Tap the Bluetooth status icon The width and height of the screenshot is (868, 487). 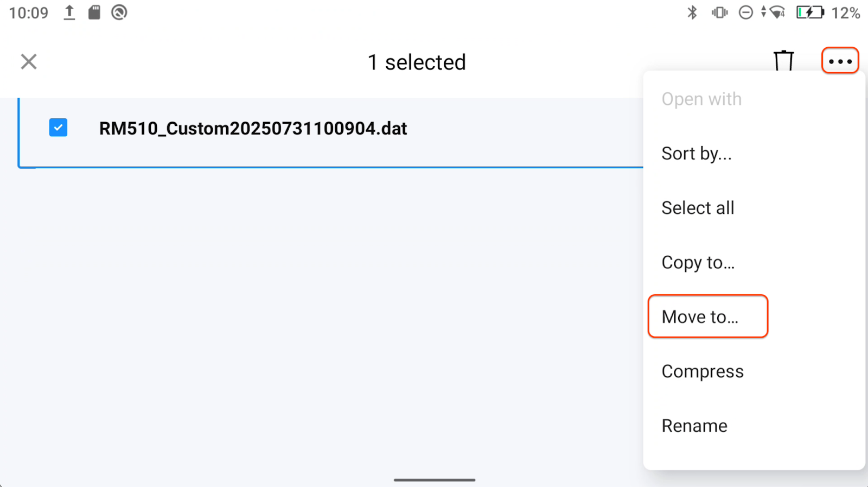[x=692, y=12]
